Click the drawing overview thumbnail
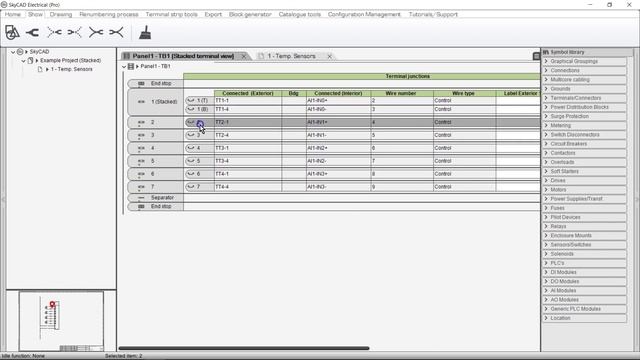The image size is (640, 360). (61, 321)
